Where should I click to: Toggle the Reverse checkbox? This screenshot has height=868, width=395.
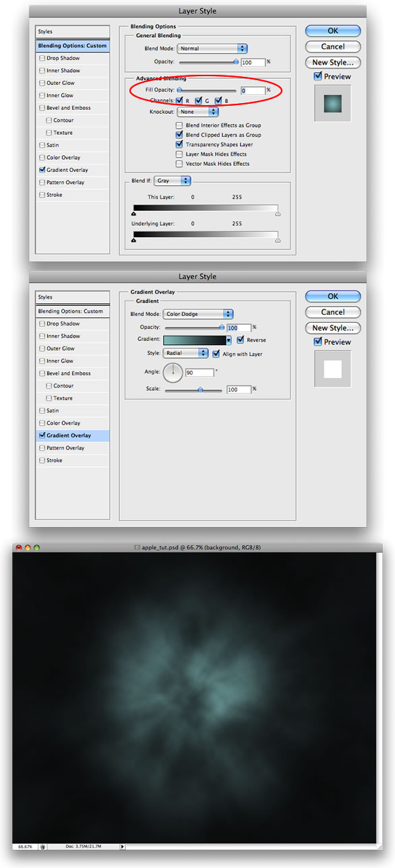(241, 340)
